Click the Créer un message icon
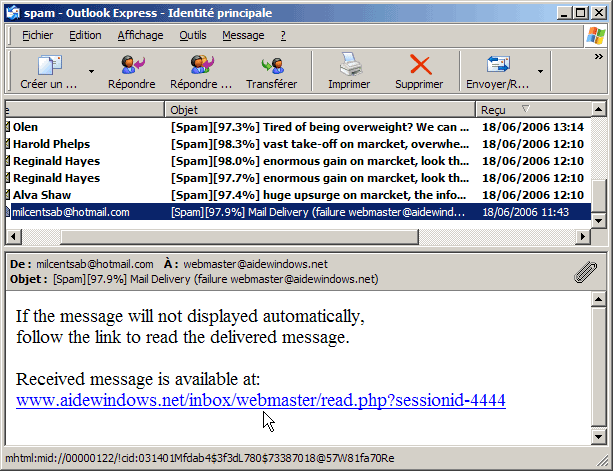This screenshot has height=471, width=613. (49, 66)
